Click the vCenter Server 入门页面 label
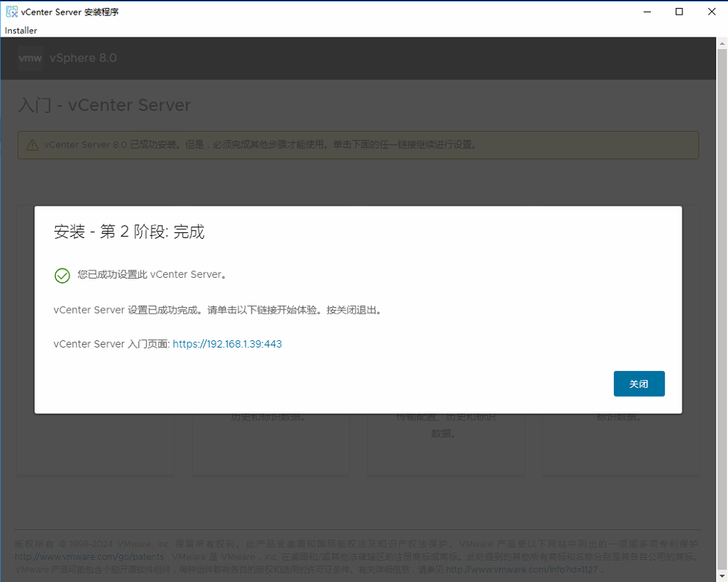Screen dimensions: 728x582 point(112,344)
